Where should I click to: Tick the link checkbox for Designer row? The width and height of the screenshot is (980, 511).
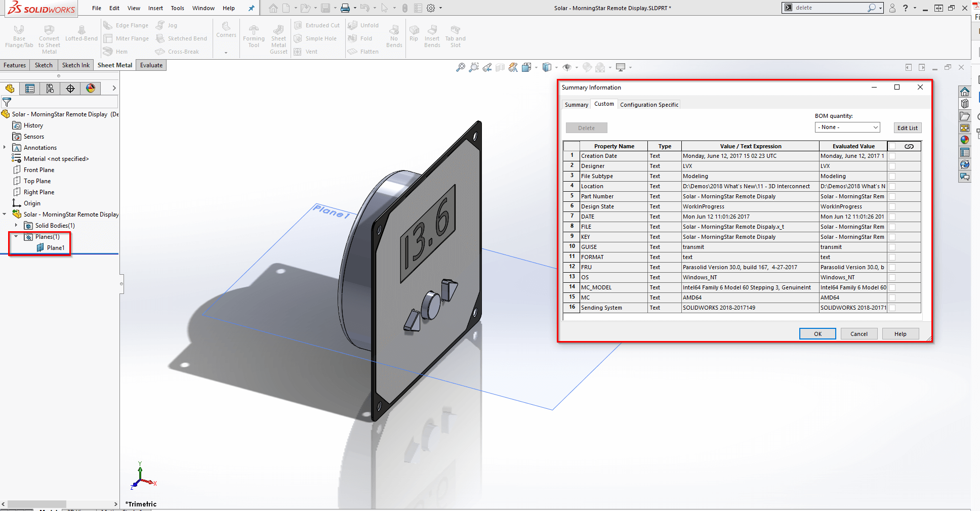pos(892,166)
